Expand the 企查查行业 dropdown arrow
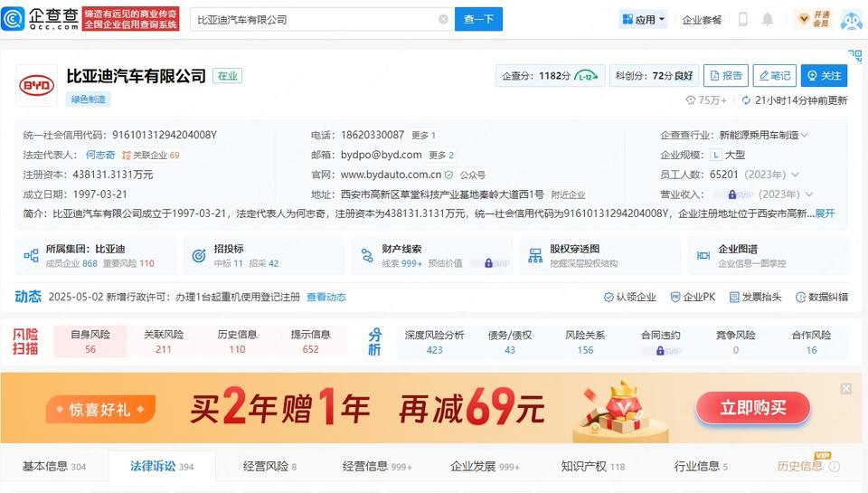 [x=805, y=135]
